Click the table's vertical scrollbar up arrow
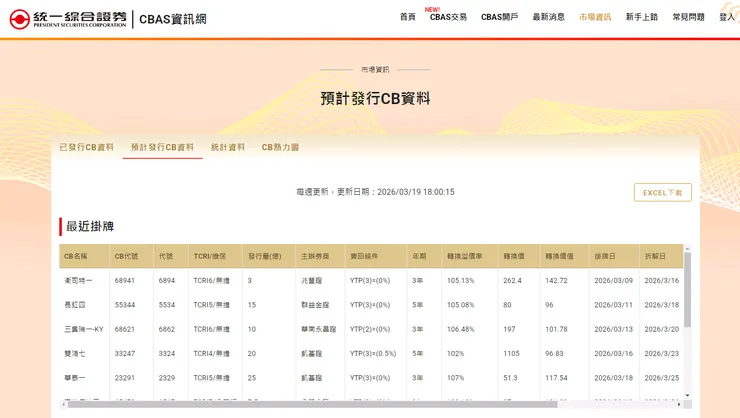 687,248
